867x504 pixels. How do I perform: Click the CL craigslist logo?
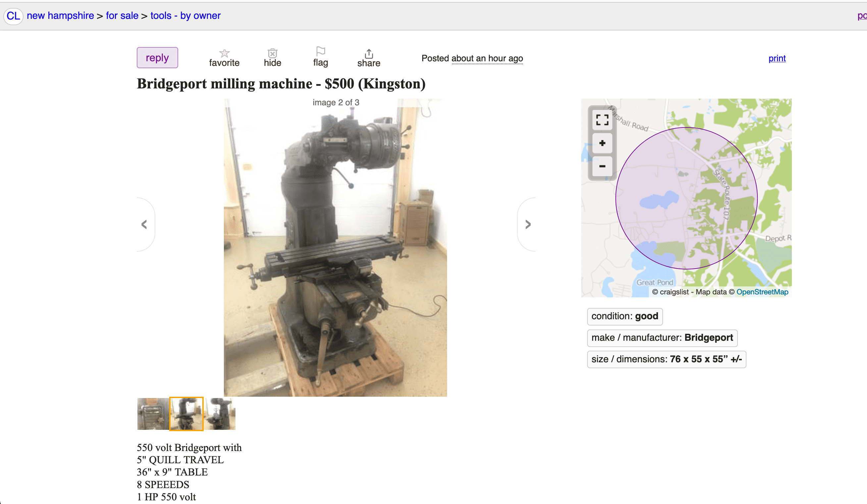coord(13,16)
